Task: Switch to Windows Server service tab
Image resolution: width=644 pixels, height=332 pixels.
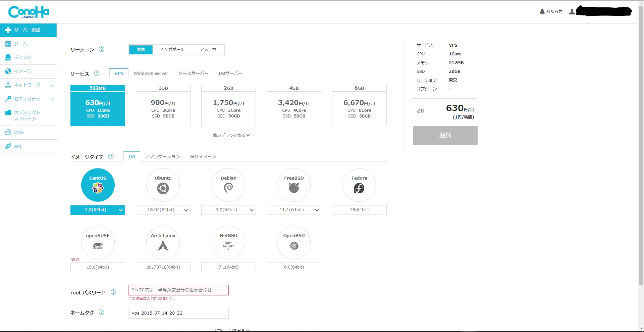Action: 151,74
